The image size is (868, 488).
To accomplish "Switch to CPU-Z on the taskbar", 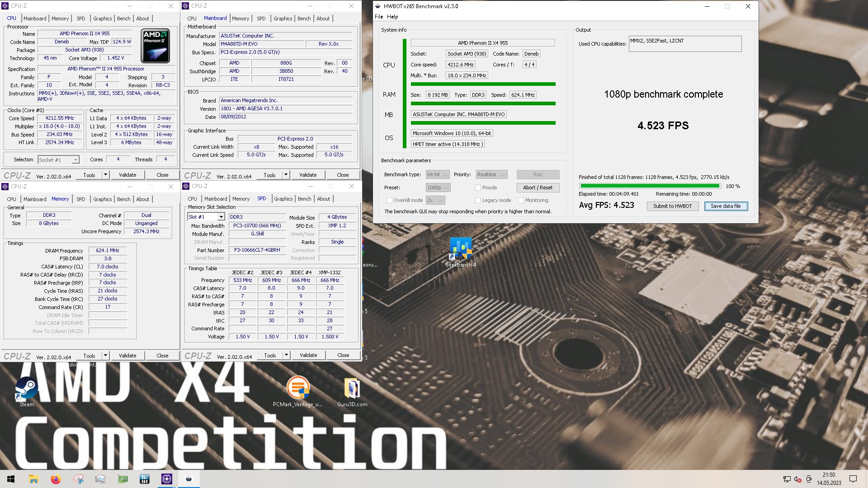I will [167, 479].
